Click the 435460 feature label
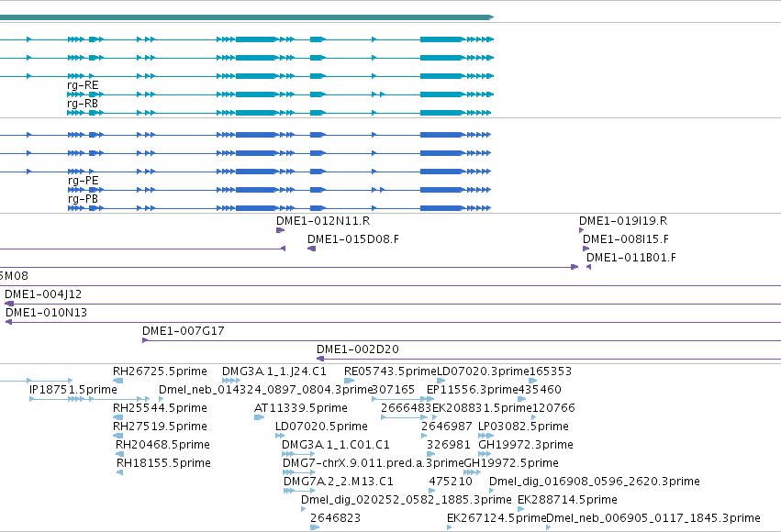Image resolution: width=781 pixels, height=532 pixels. tap(540, 390)
